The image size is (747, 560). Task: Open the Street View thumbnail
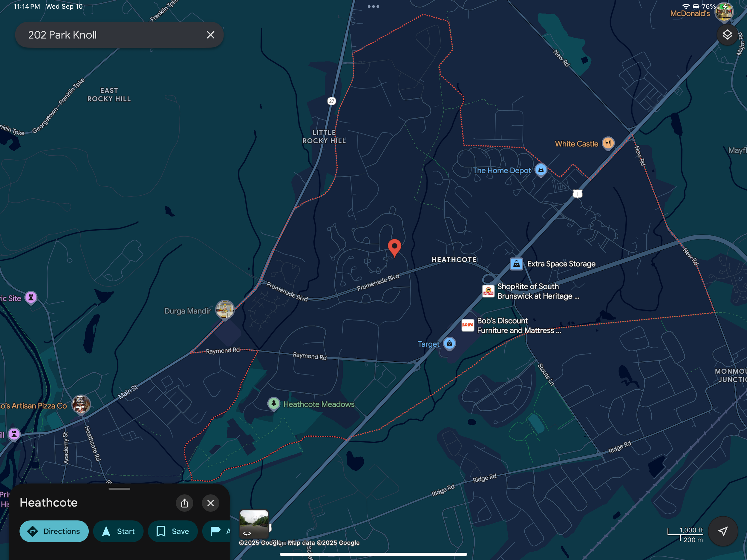(254, 524)
